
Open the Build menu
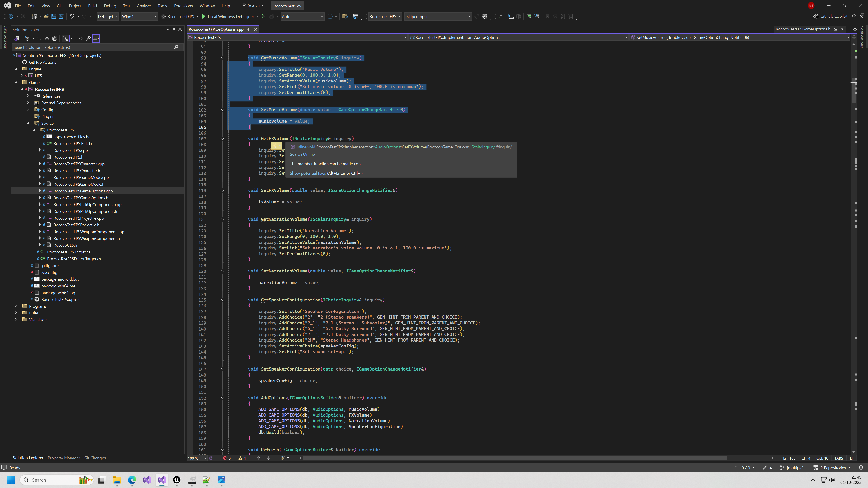[92, 6]
